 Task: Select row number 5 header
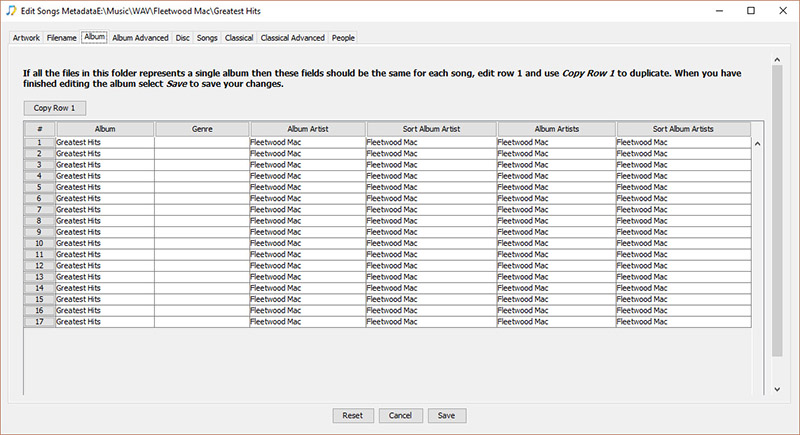click(39, 187)
